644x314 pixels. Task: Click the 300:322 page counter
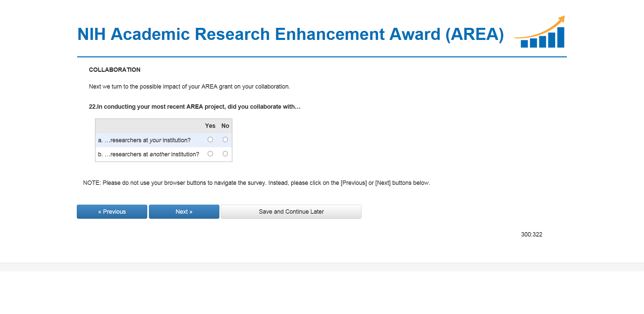pyautogui.click(x=531, y=234)
